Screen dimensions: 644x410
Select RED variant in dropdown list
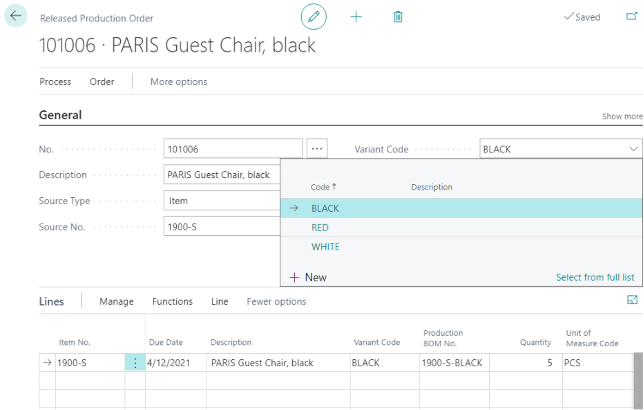pos(462,228)
